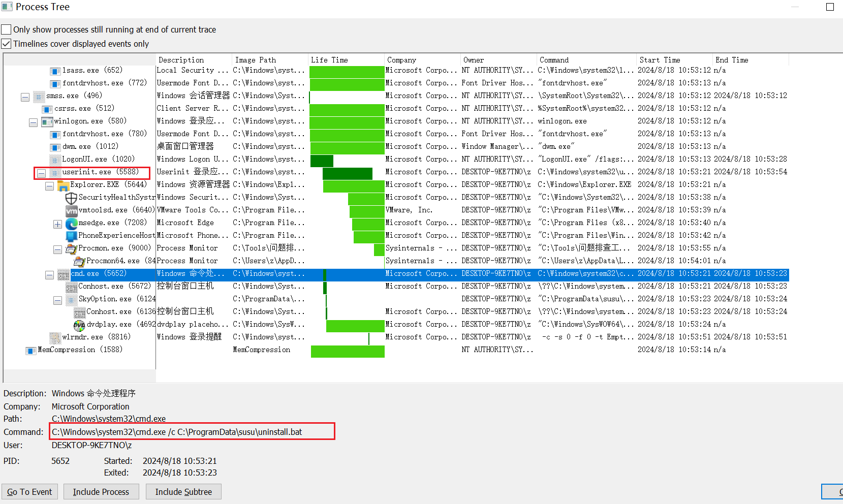Collapse the Explorer.EXE (5644) subtree
The height and width of the screenshot is (504, 843).
[49, 185]
